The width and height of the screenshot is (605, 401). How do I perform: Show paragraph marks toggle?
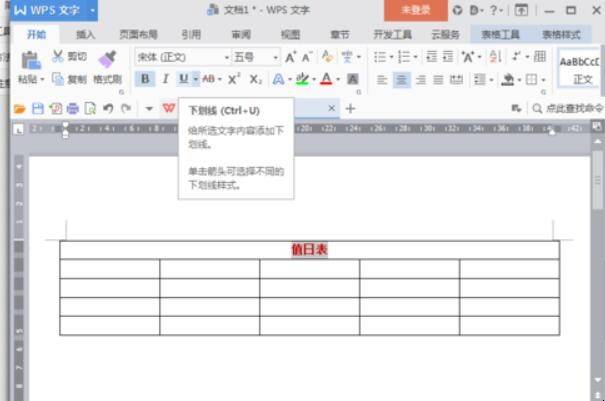click(x=516, y=57)
